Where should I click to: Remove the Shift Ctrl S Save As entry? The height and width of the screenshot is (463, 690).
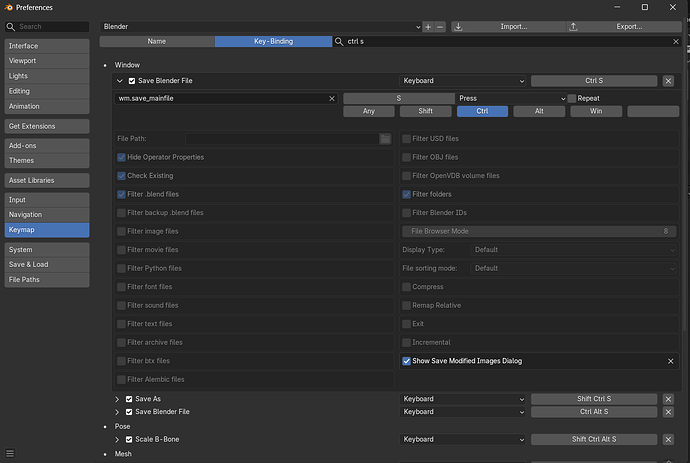pyautogui.click(x=668, y=399)
